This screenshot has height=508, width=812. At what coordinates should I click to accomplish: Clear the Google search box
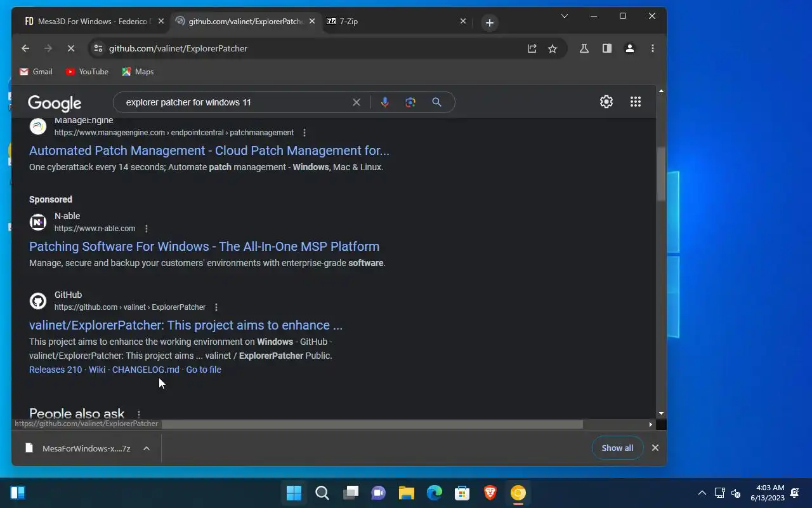[x=357, y=102]
